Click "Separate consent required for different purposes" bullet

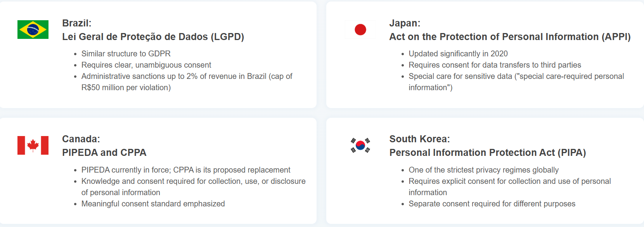click(x=492, y=204)
